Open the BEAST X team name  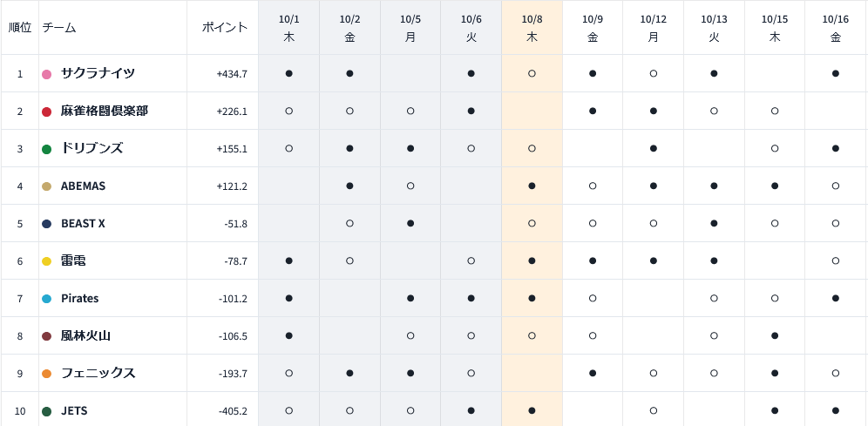83,224
